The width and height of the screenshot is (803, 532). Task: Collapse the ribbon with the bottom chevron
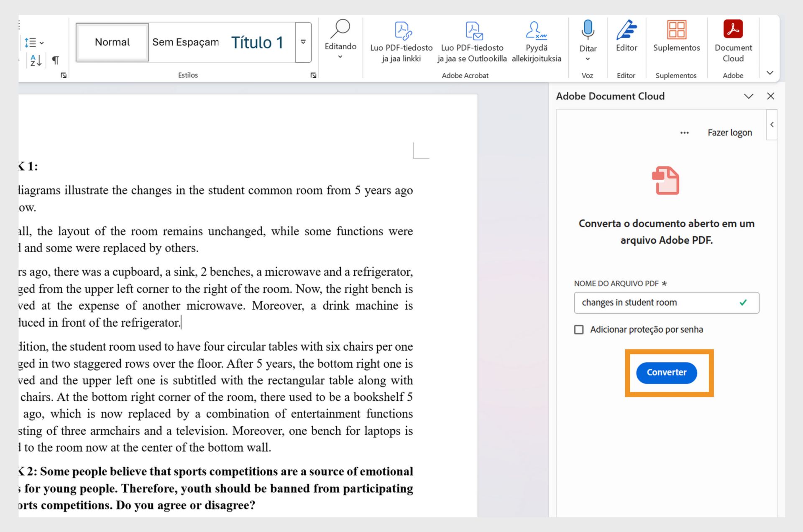click(x=770, y=73)
